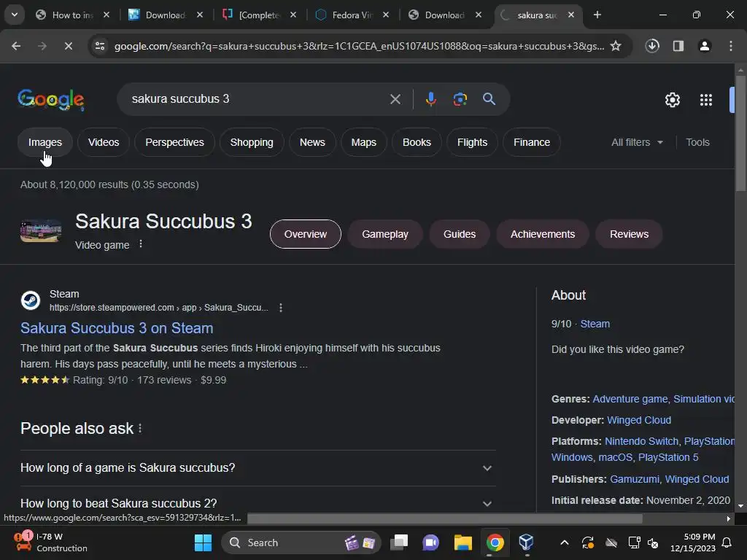Expand How long to beat Sakura succubus 2

pyautogui.click(x=258, y=503)
